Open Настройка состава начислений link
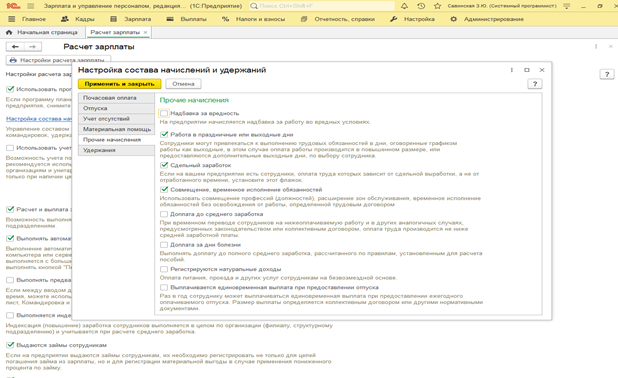This screenshot has width=618, height=378. 39,119
